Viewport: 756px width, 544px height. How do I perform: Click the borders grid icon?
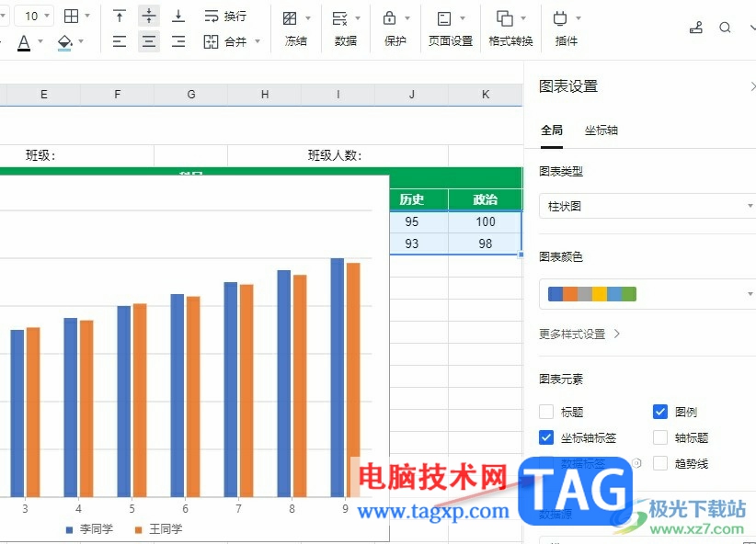pyautogui.click(x=72, y=16)
